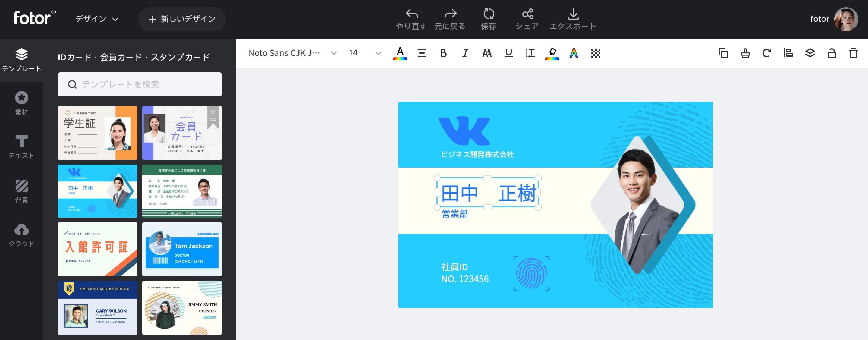Expand the Noto Sans CJK font dropdown

pos(334,53)
